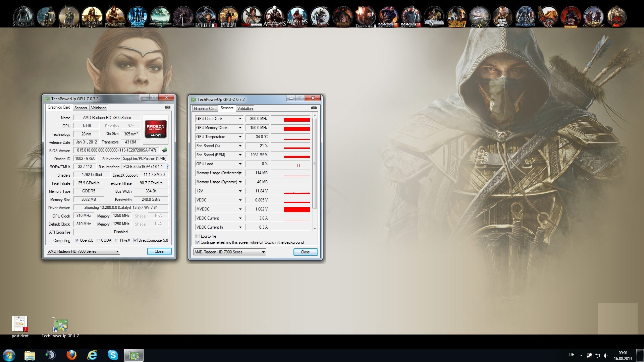Open the GPU Temperature sensor dropdown

click(x=240, y=137)
